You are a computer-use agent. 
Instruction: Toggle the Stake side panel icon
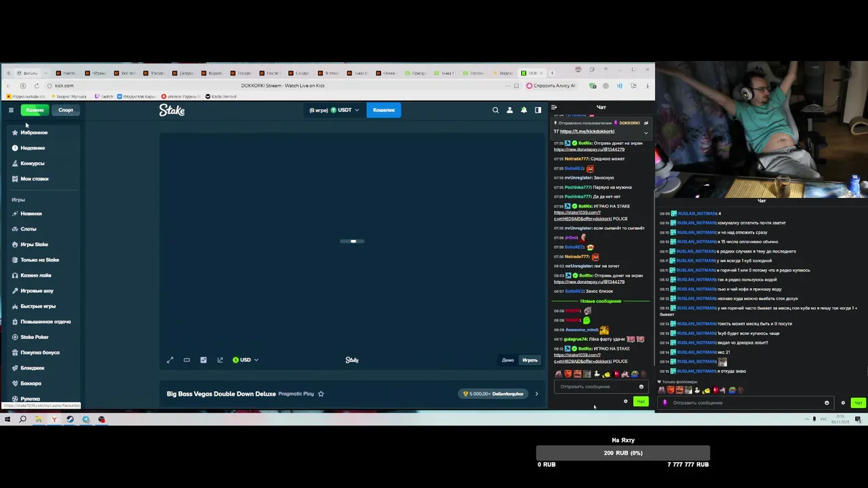coord(538,110)
